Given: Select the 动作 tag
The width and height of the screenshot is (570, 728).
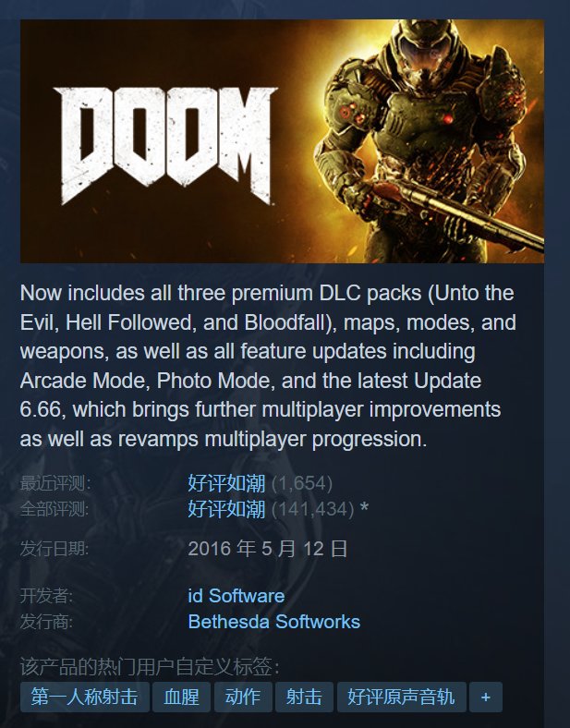Looking at the screenshot, I should [243, 697].
